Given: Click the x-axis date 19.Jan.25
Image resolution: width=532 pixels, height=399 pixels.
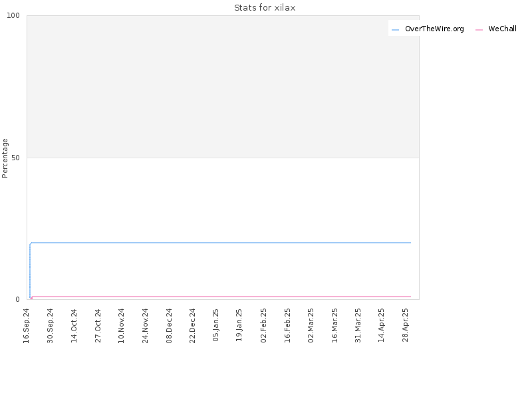Looking at the screenshot, I should click(239, 325).
